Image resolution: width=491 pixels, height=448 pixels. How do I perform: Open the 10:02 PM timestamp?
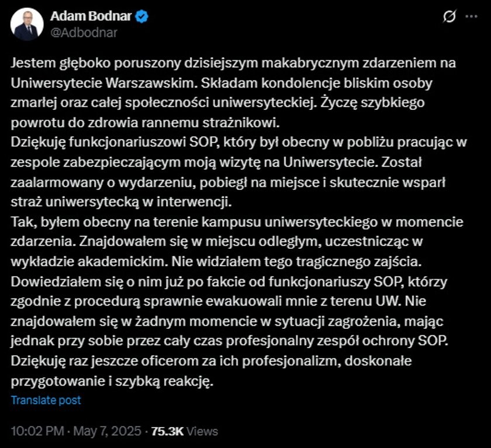(37, 431)
